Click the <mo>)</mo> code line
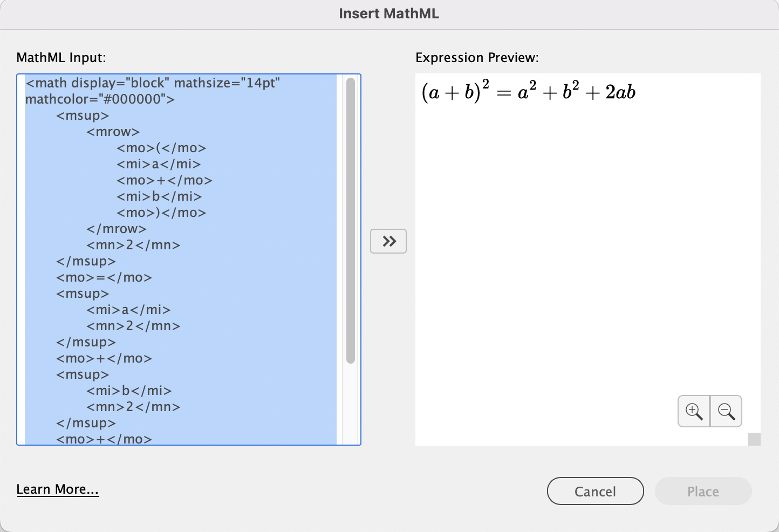 coord(161,213)
